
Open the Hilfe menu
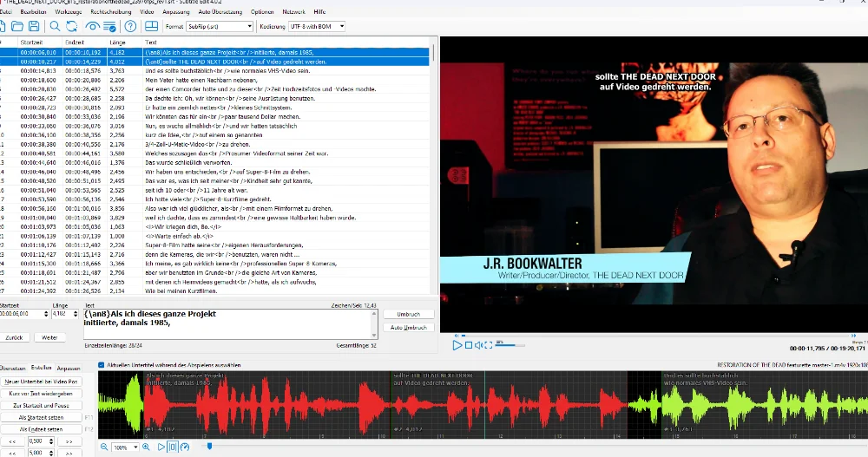click(x=319, y=11)
